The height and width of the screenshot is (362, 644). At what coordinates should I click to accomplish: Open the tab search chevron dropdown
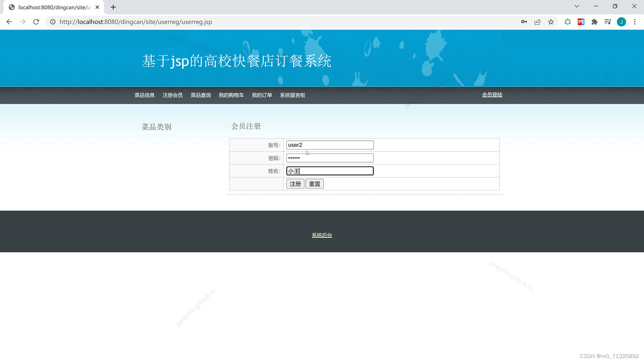pos(576,6)
